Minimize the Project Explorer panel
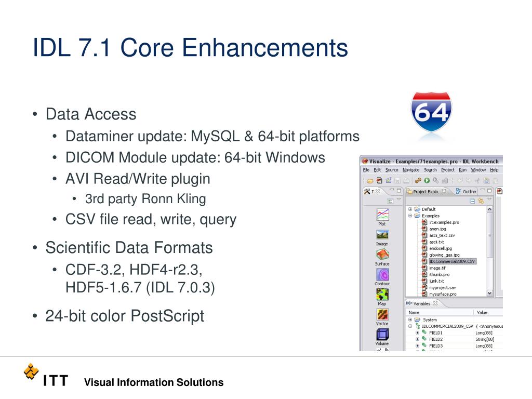This screenshot has height=399, width=532. click(x=482, y=190)
